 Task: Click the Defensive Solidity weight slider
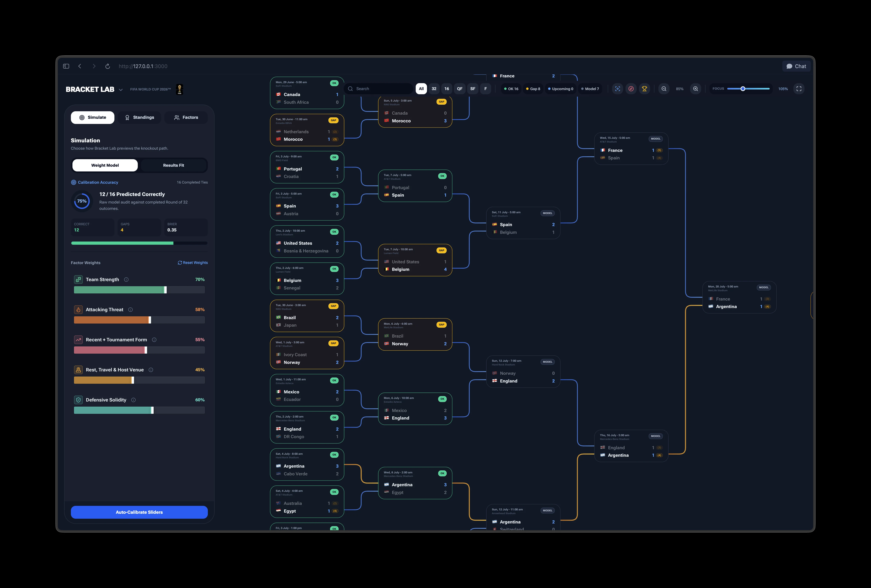[x=139, y=410]
